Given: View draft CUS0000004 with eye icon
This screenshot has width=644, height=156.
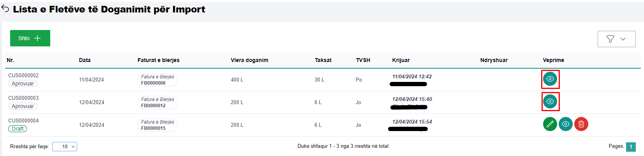Looking at the screenshot, I should [565, 124].
